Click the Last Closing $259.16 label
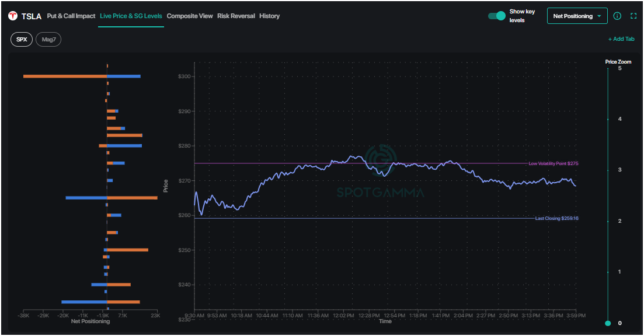 coord(556,218)
